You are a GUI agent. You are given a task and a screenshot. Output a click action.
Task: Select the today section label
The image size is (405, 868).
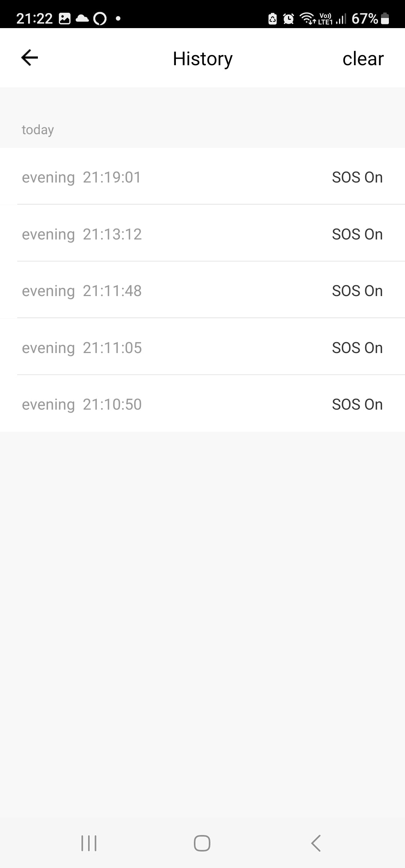click(38, 130)
